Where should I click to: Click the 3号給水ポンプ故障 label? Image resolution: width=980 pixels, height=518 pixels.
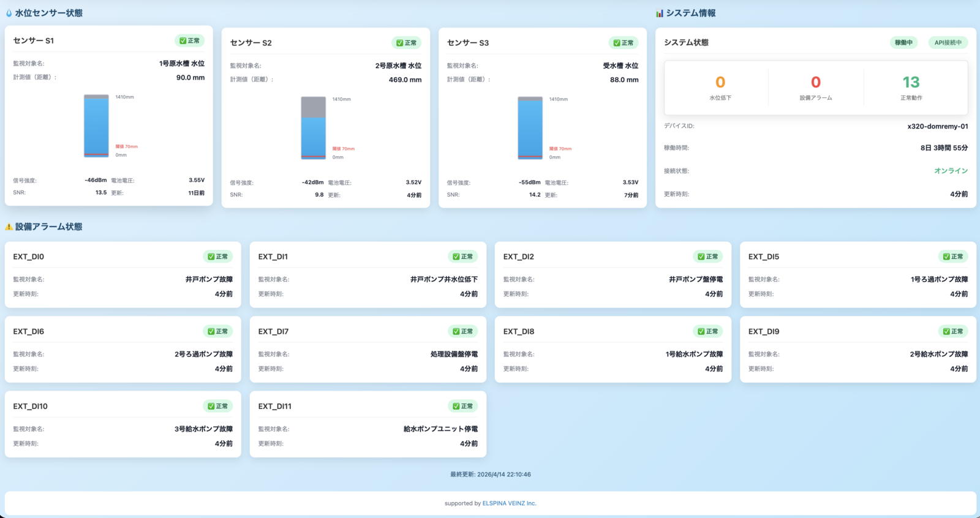[x=203, y=429]
